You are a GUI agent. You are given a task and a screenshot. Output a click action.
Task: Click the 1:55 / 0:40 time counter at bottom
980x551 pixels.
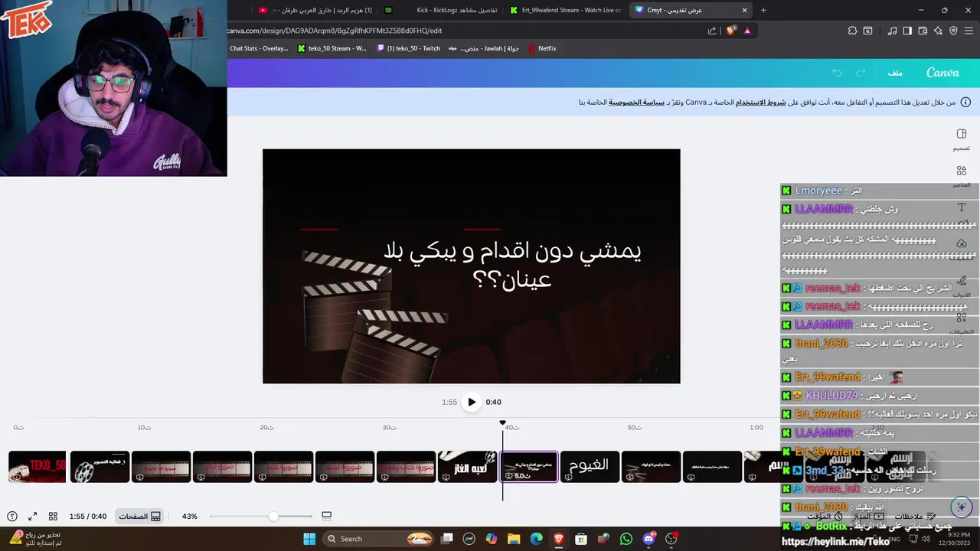[x=88, y=517]
